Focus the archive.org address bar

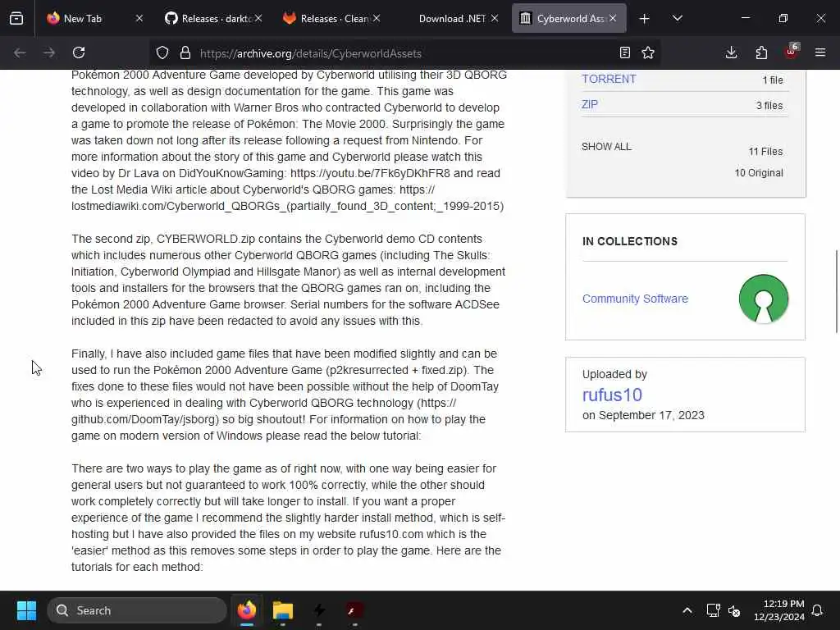(404, 53)
